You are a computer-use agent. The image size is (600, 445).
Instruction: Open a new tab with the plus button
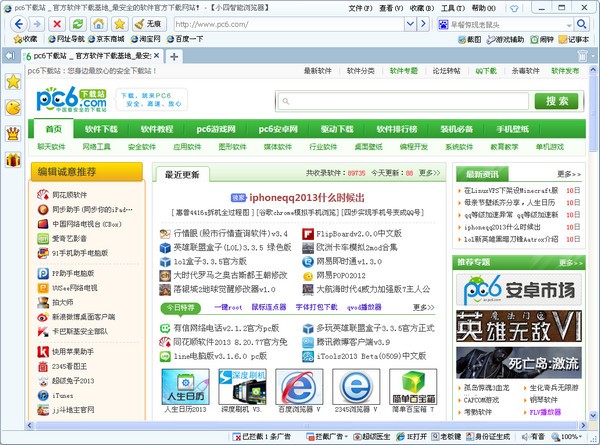(x=174, y=57)
